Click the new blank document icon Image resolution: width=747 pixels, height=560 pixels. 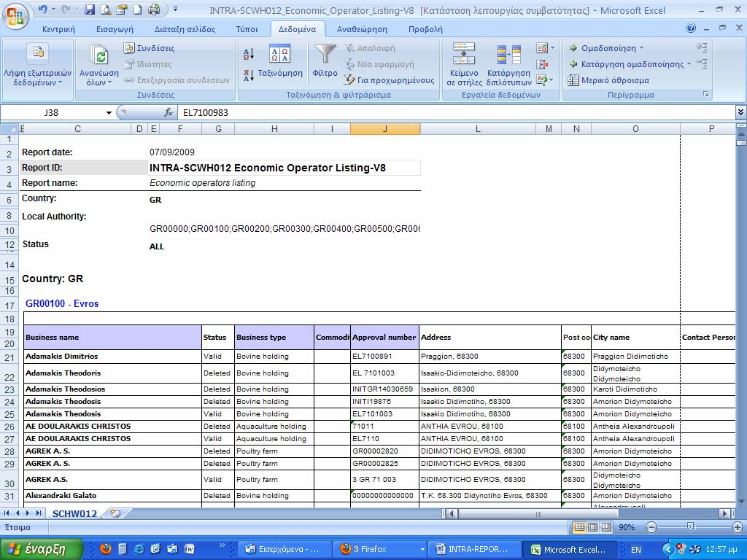pyautogui.click(x=137, y=9)
